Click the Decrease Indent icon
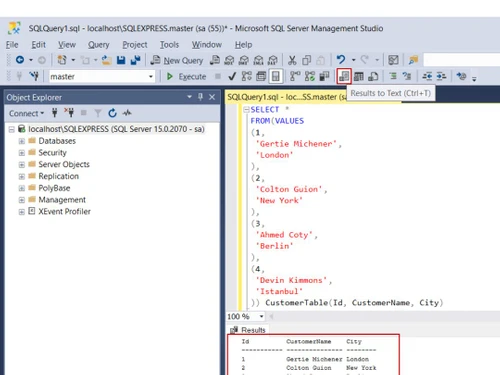The image size is (500, 375). pos(427,76)
